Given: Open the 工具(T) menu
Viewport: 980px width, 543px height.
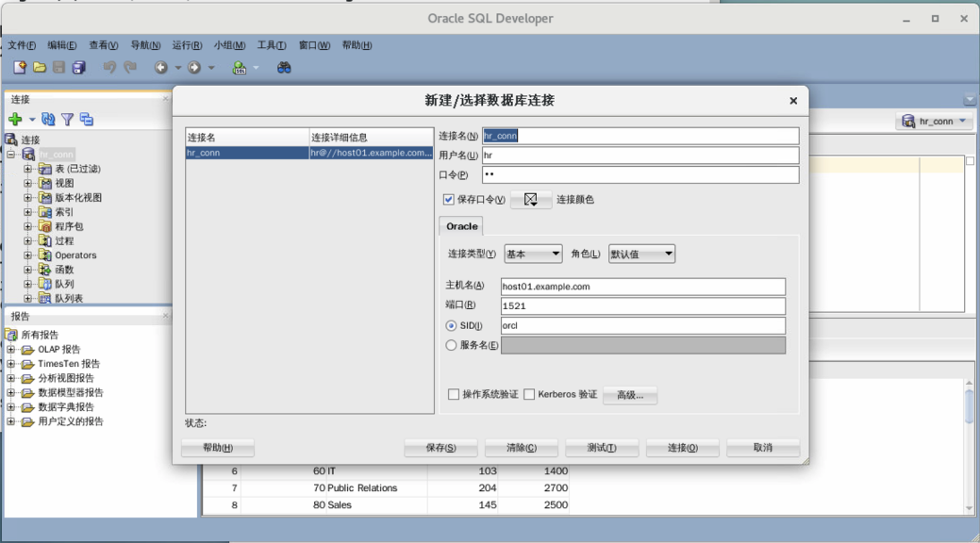Looking at the screenshot, I should tap(272, 45).
